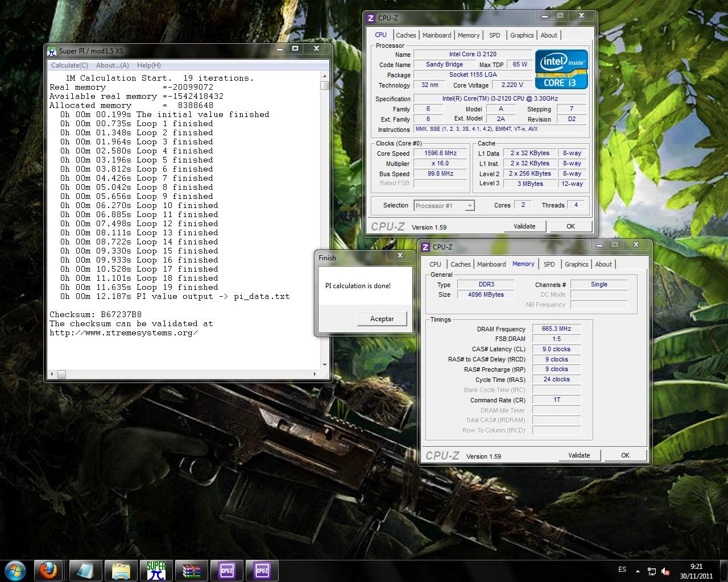Show hidden tray icons arrow
The image size is (728, 582).
[638, 571]
